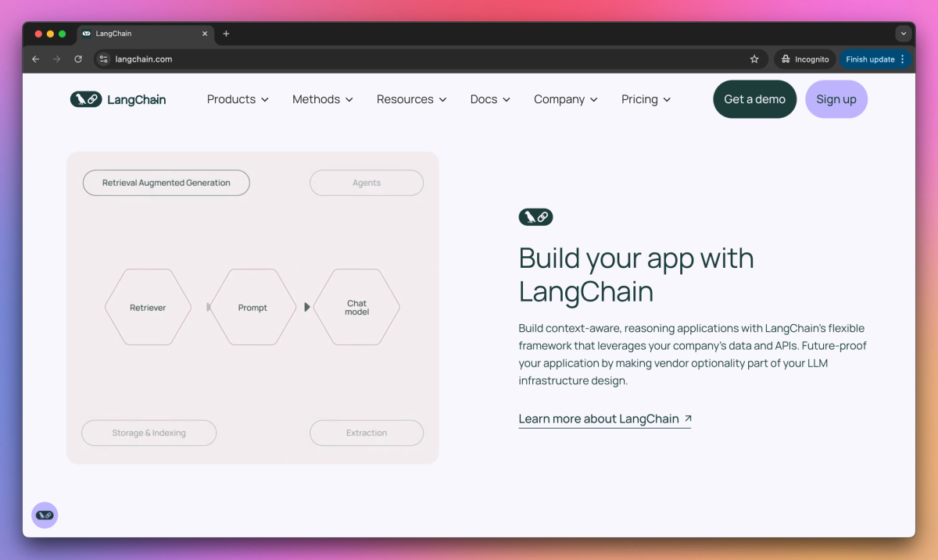This screenshot has height=560, width=938.
Task: Click the Sign up button
Action: click(x=836, y=99)
